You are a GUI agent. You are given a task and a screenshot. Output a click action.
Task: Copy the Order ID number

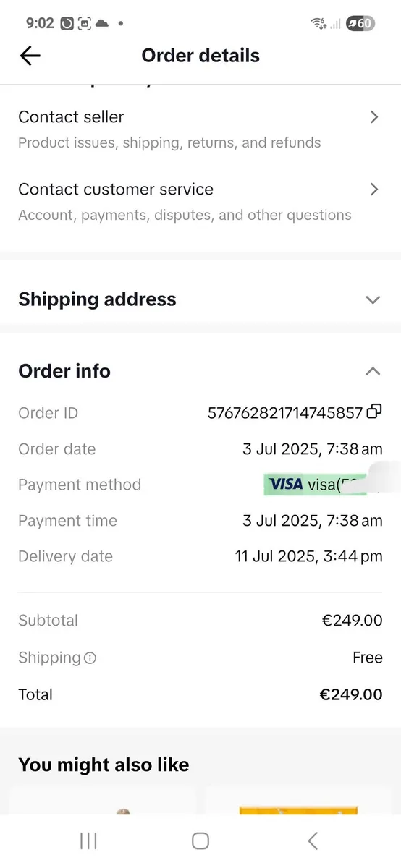[374, 412]
